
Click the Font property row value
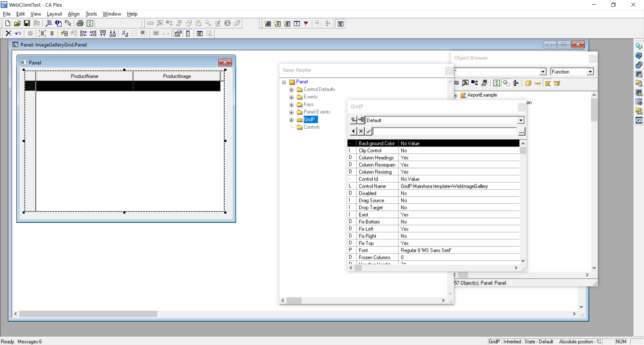(426, 250)
